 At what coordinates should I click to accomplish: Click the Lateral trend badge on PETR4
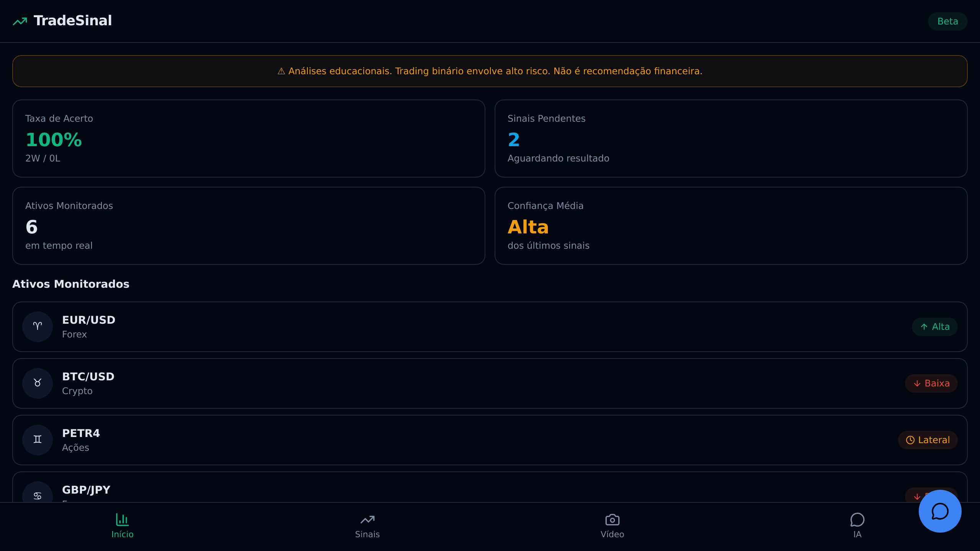[928, 440]
